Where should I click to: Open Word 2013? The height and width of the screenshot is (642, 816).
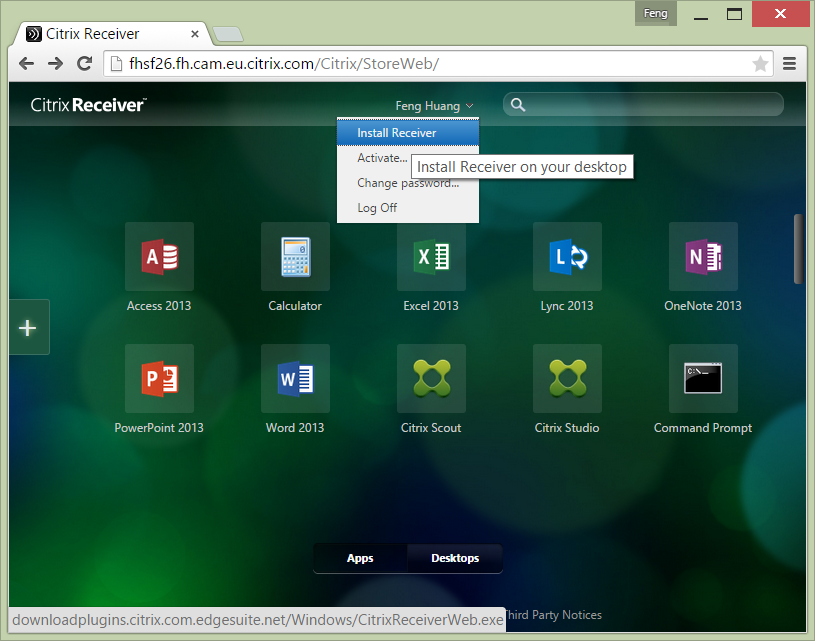click(295, 379)
